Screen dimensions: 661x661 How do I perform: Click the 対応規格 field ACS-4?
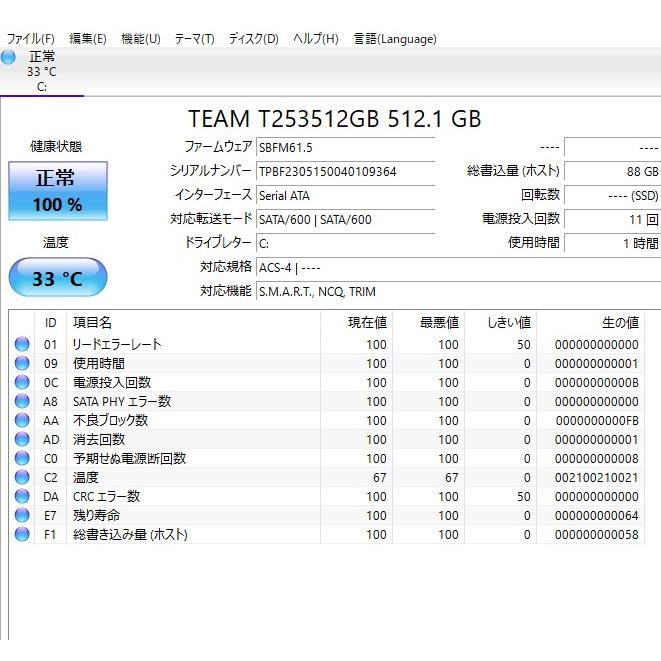pyautogui.click(x=459, y=268)
